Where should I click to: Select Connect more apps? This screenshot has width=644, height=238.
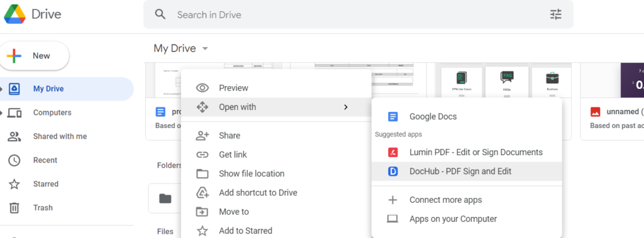coord(466,200)
